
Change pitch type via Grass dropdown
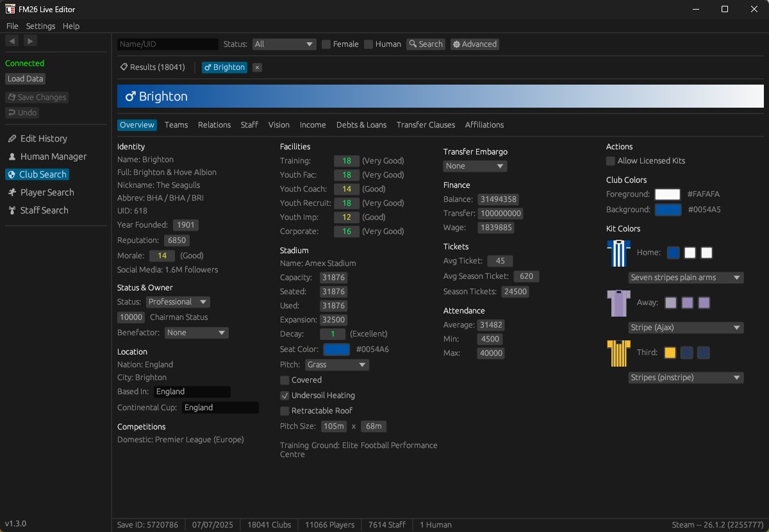337,364
